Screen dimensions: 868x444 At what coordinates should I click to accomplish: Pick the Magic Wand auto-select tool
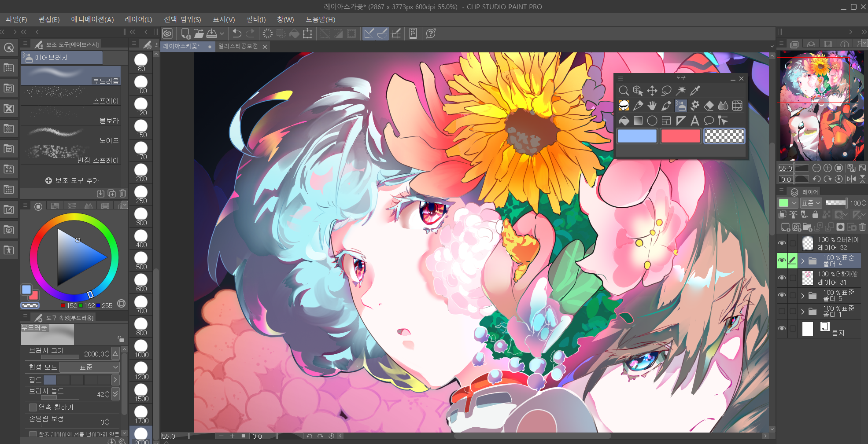(681, 91)
